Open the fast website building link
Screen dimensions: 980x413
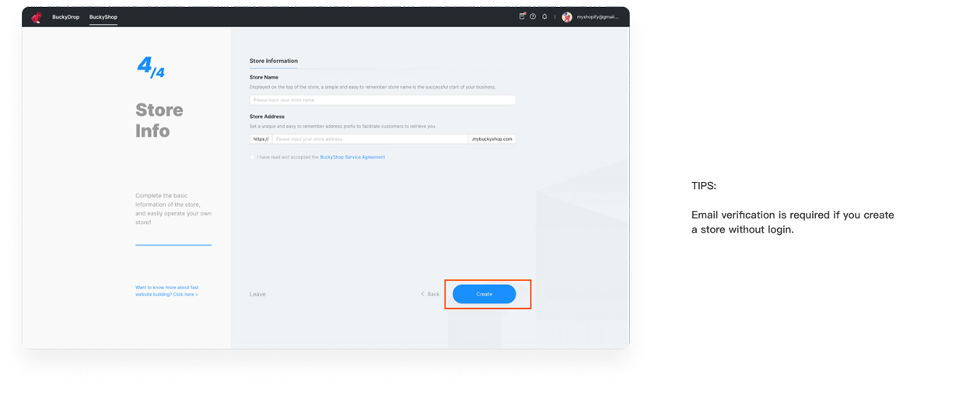(x=167, y=291)
